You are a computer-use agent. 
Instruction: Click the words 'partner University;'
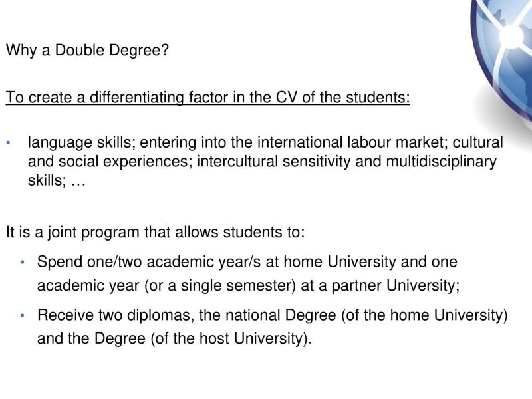click(396, 286)
